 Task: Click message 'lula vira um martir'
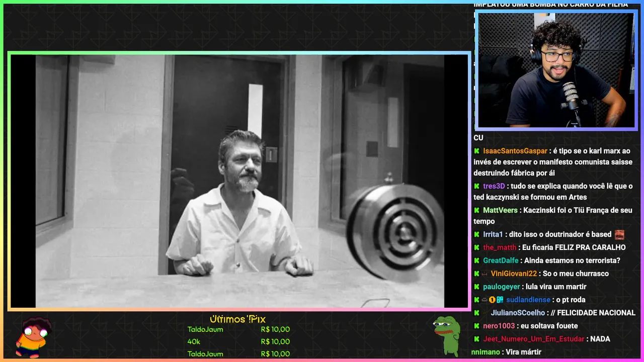click(556, 287)
